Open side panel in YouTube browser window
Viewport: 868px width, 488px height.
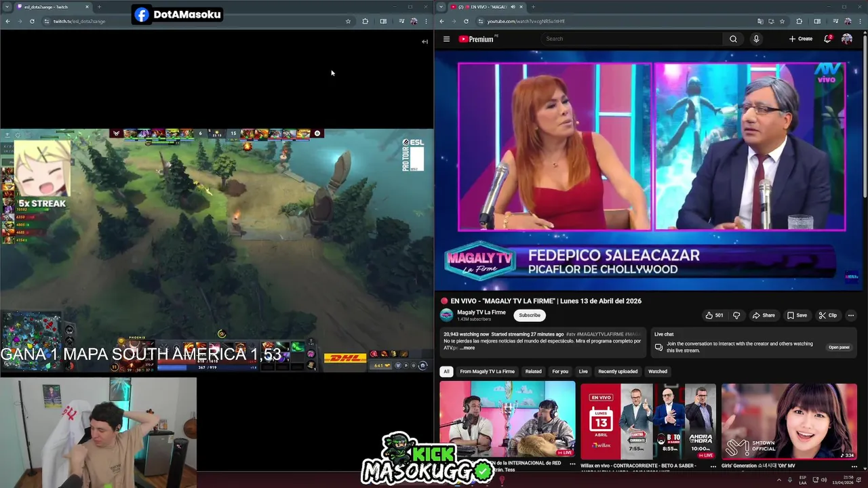pyautogui.click(x=817, y=21)
